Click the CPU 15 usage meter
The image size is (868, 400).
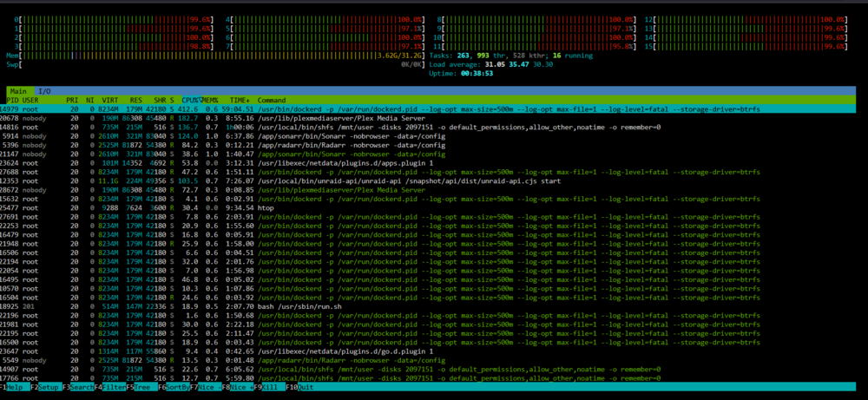(x=746, y=47)
